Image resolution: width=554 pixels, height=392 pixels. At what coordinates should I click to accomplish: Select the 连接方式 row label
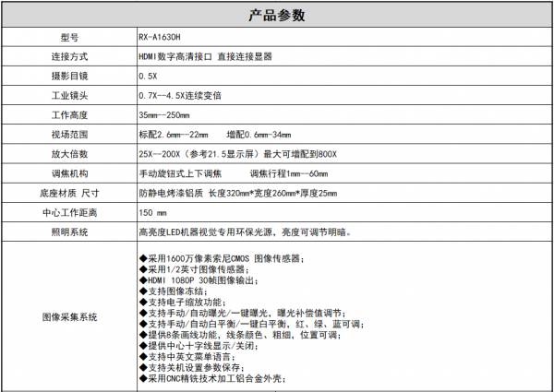[x=69, y=57]
